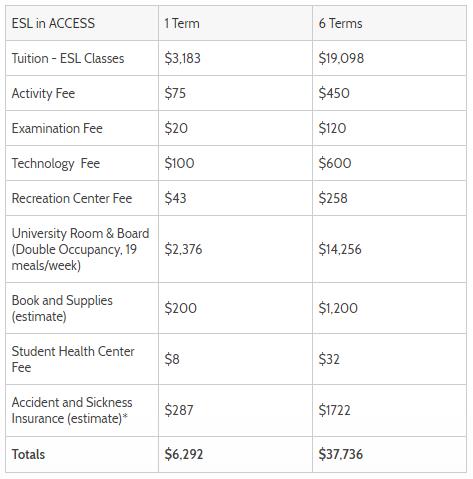Screen dimensions: 473x479
Task: Click the $37,736 six-term total
Action: [340, 454]
